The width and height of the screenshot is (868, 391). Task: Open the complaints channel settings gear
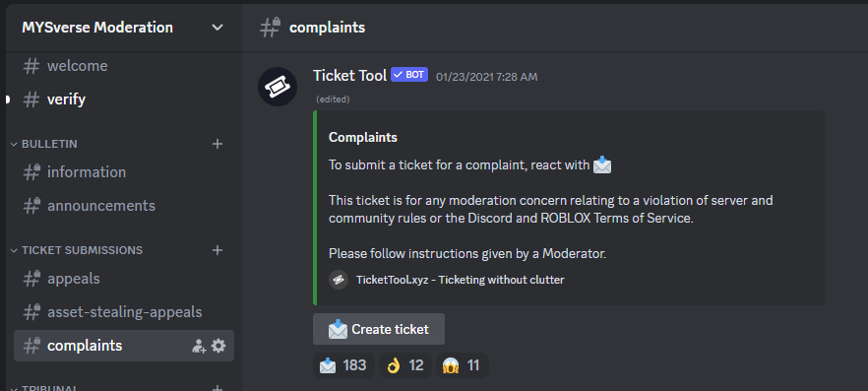(x=218, y=346)
